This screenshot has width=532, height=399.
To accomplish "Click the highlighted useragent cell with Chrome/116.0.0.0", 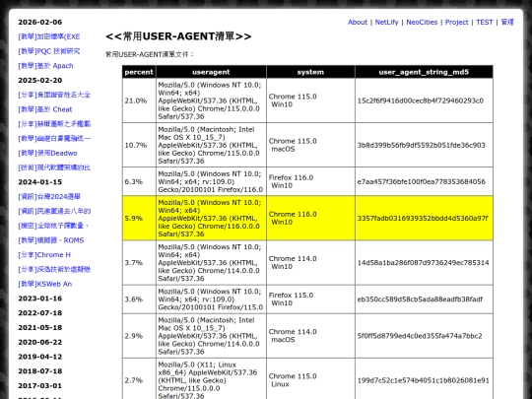I will [x=211, y=218].
